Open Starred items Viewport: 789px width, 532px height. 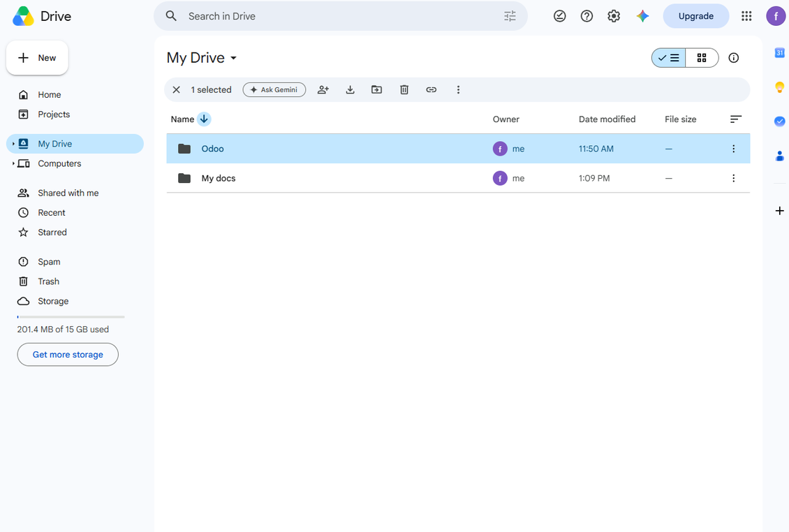pos(52,232)
